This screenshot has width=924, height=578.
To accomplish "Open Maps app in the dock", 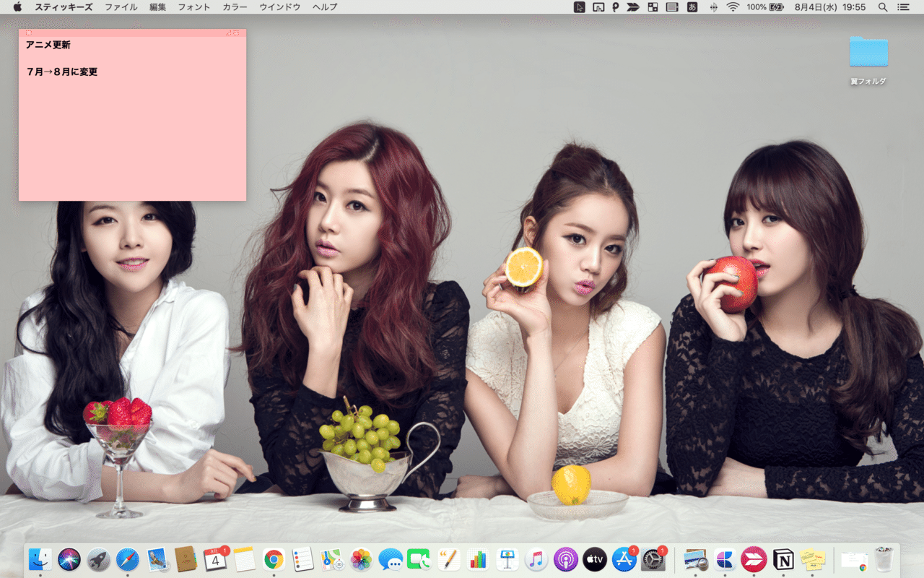I will (x=332, y=559).
